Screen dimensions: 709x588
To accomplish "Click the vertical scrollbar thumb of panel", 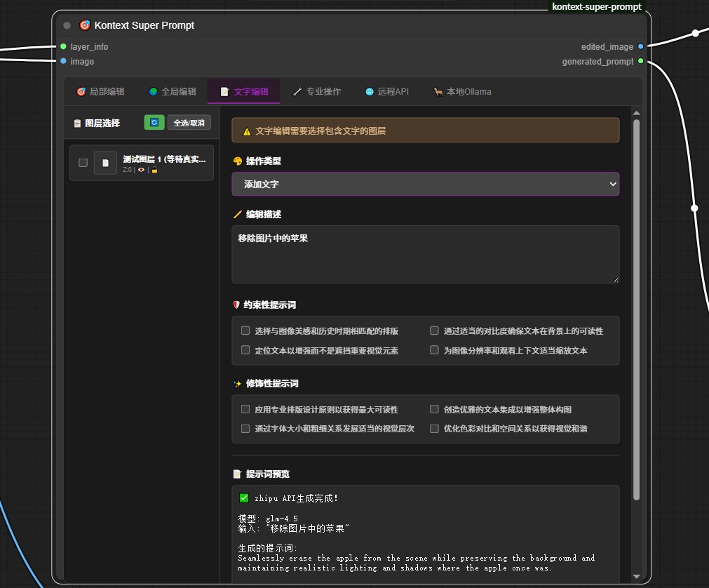I will (x=637, y=310).
